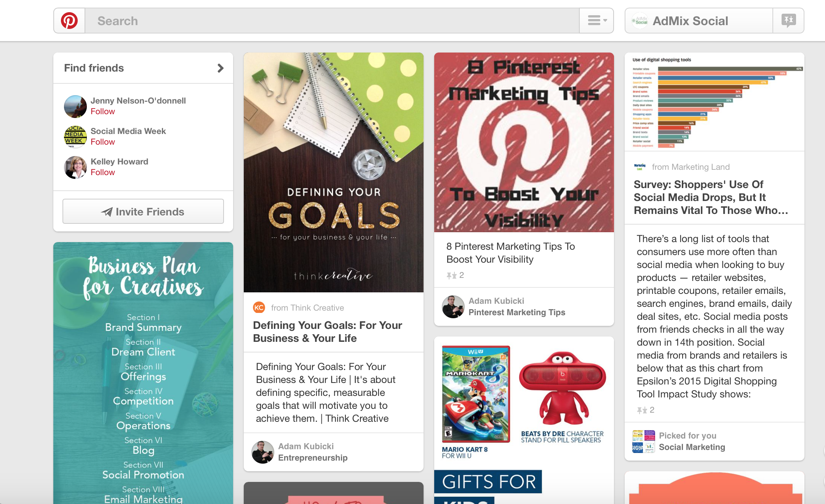Open the Find friends heading
The width and height of the screenshot is (825, 504).
pos(94,68)
